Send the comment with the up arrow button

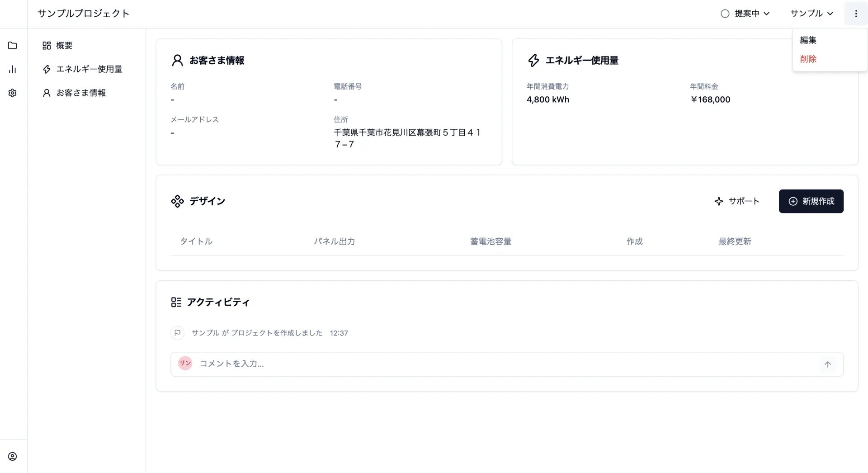(x=828, y=364)
